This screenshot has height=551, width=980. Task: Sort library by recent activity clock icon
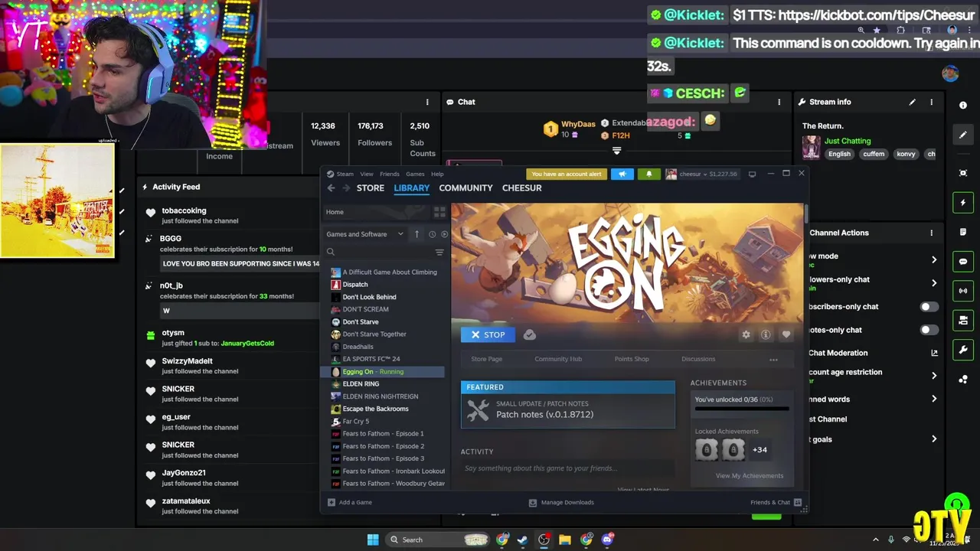coord(432,234)
